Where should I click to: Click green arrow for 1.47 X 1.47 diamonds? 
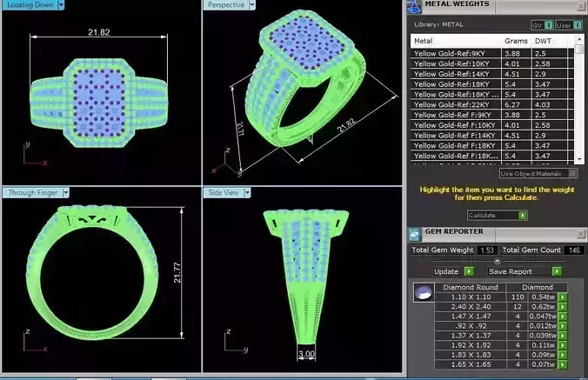(x=563, y=317)
